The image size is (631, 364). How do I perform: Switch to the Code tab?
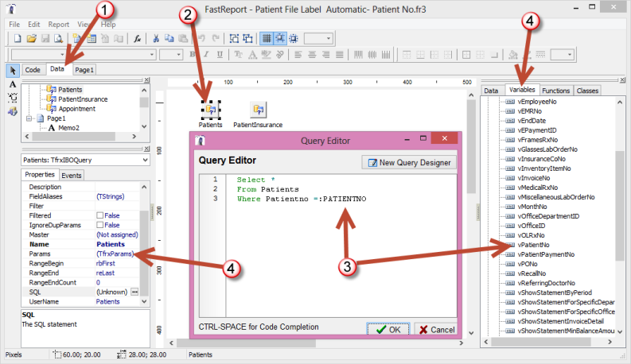click(x=33, y=70)
